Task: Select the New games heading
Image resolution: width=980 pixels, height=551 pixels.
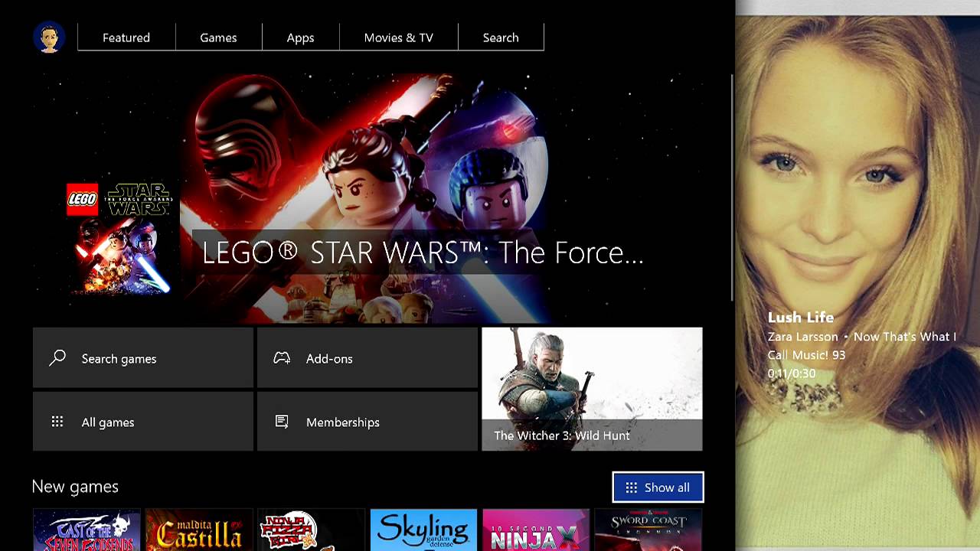Action: tap(75, 487)
